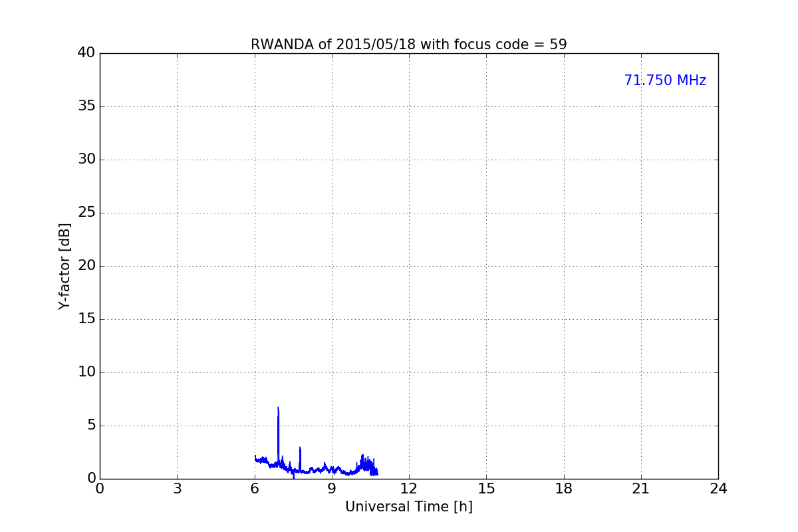This screenshot has width=798, height=532.
Task: Click the y-axis tick label 5
Action: [x=90, y=426]
